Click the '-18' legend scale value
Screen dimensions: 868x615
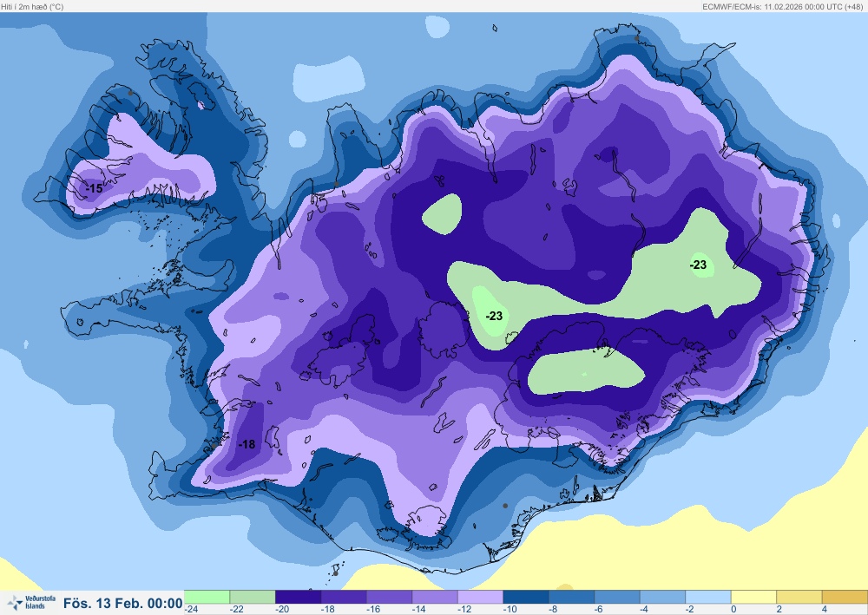click(x=328, y=610)
